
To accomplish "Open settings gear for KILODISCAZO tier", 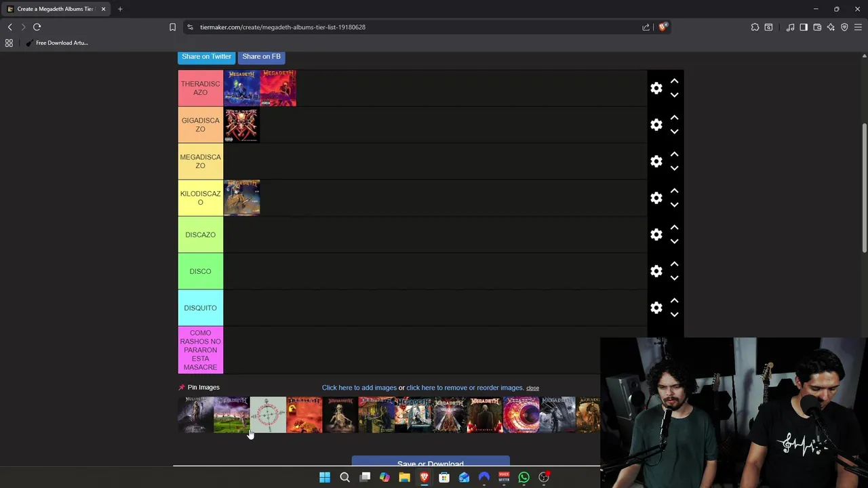I will tap(656, 198).
